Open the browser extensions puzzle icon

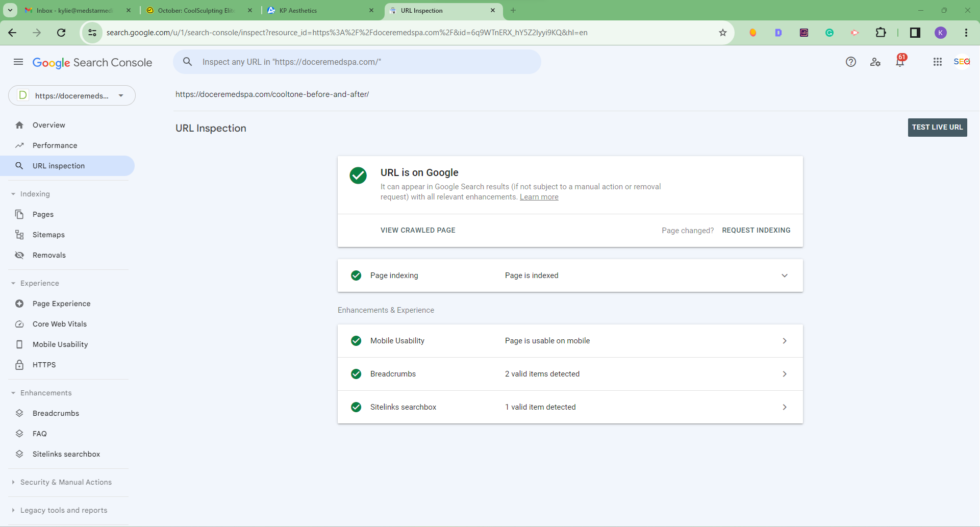881,33
